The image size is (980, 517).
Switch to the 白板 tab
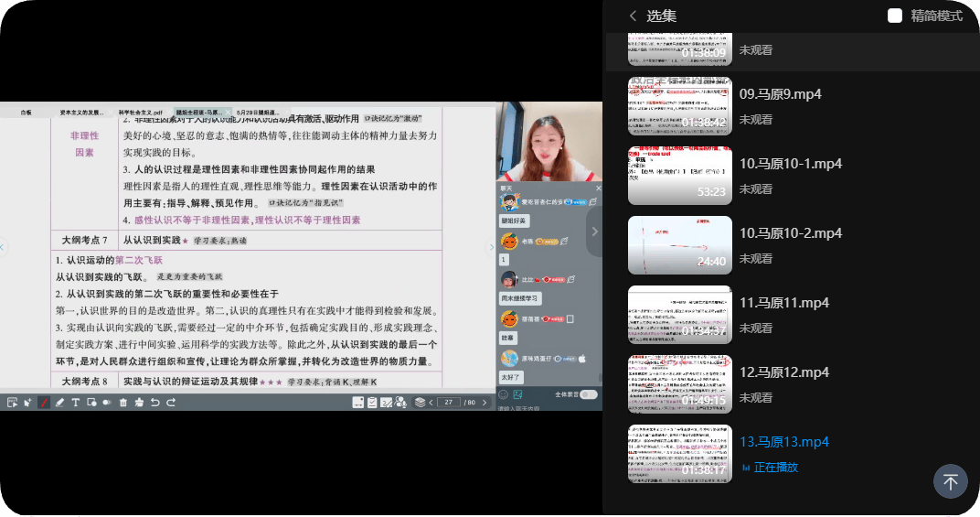pos(26,113)
